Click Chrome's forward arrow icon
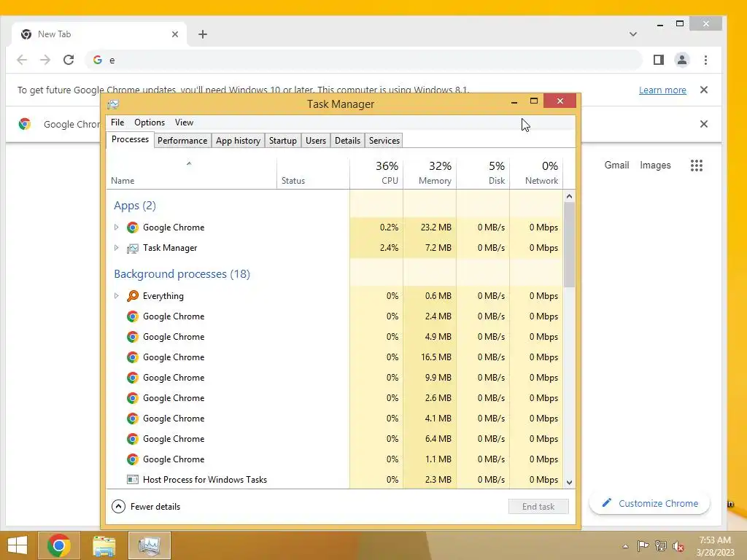747x560 pixels. click(45, 60)
